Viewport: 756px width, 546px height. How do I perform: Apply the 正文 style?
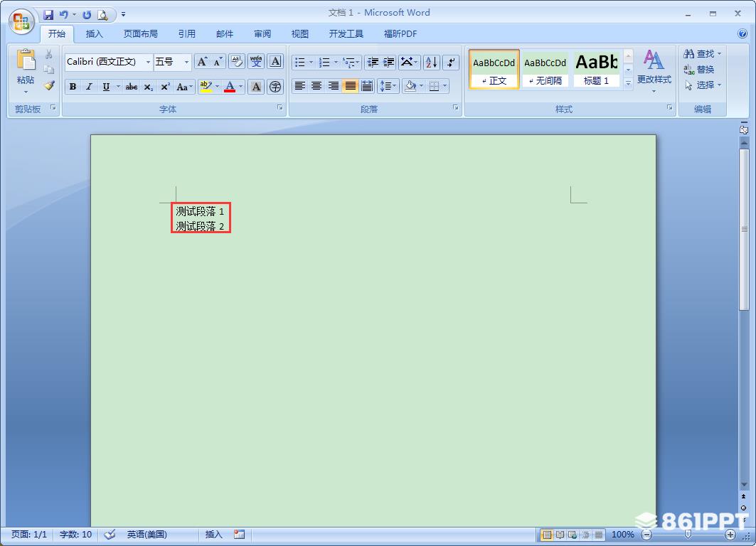tap(494, 69)
